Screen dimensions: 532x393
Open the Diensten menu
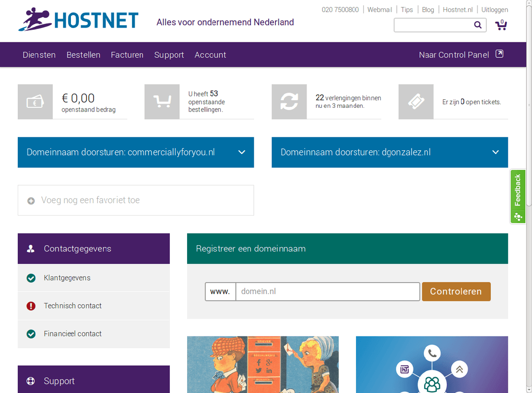(39, 55)
